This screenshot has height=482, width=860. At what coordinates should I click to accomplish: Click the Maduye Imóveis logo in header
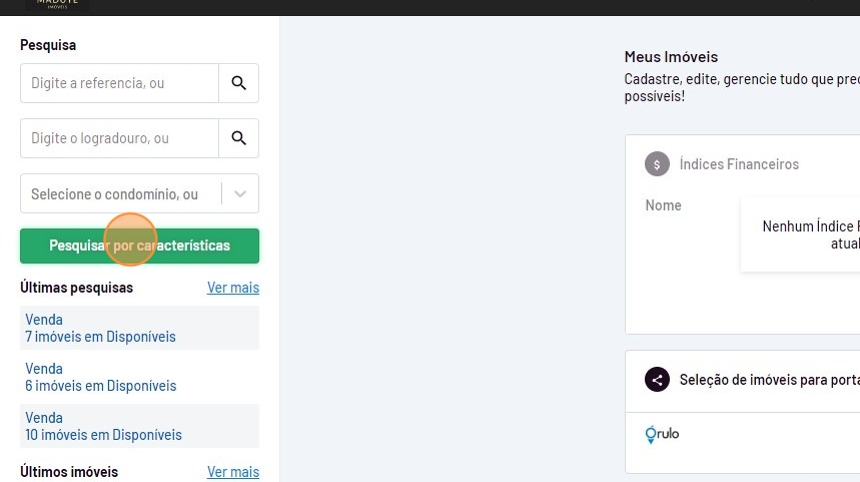coord(57,4)
